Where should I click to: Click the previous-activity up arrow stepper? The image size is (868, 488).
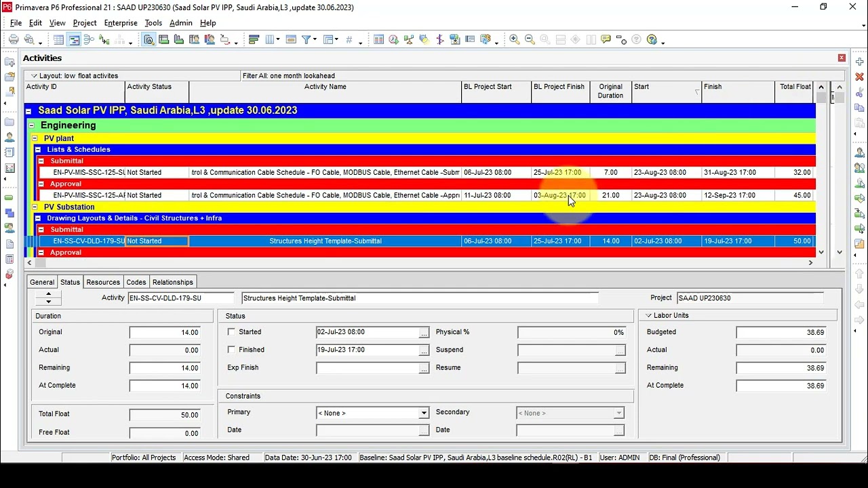47,294
